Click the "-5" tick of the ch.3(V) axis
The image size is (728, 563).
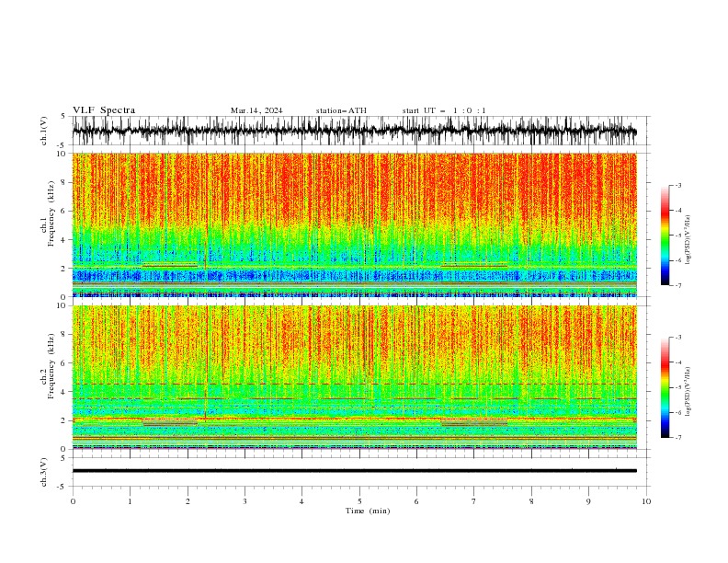point(63,487)
